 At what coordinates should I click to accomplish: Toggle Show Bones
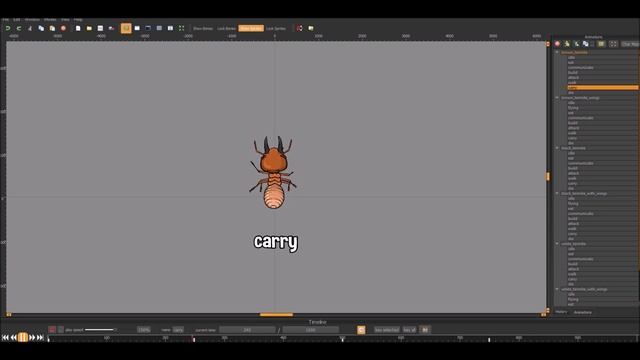(x=203, y=29)
